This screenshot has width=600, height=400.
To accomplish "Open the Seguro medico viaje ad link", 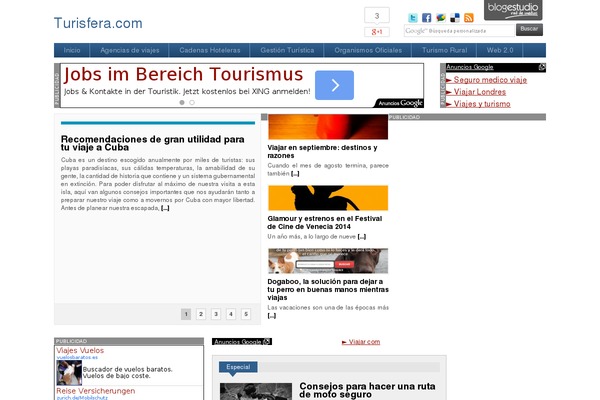I will [490, 80].
